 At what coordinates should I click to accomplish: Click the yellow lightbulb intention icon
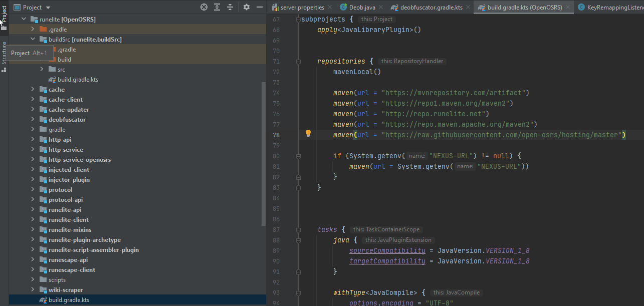308,133
